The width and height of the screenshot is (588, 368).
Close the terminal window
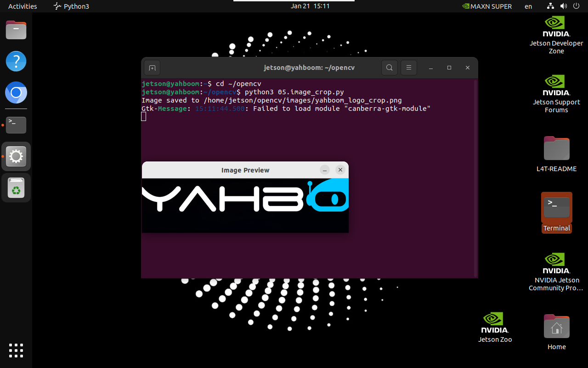coord(468,68)
